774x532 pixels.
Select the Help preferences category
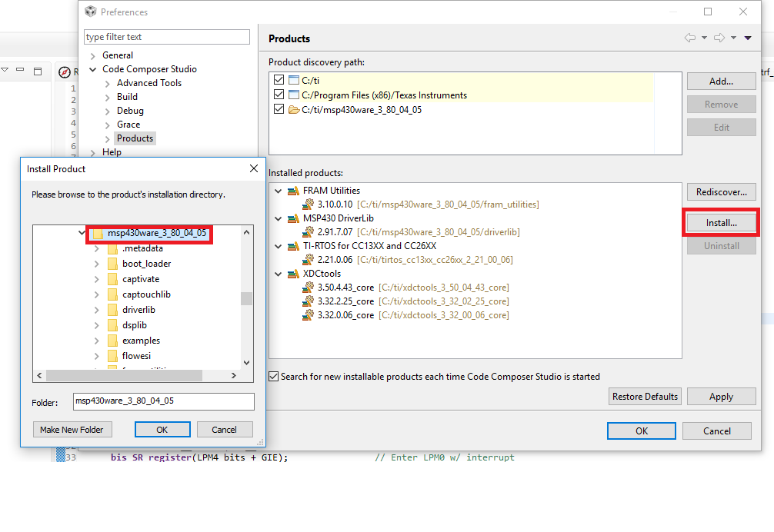coord(112,152)
